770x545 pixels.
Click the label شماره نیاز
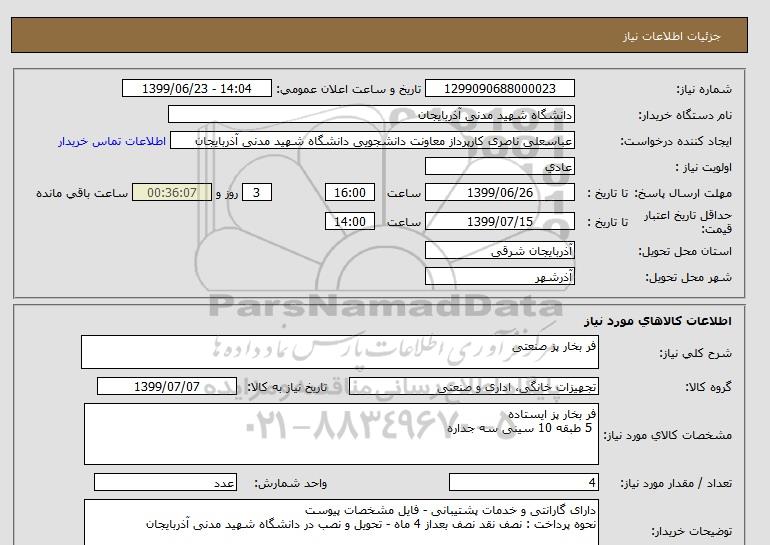coord(704,89)
